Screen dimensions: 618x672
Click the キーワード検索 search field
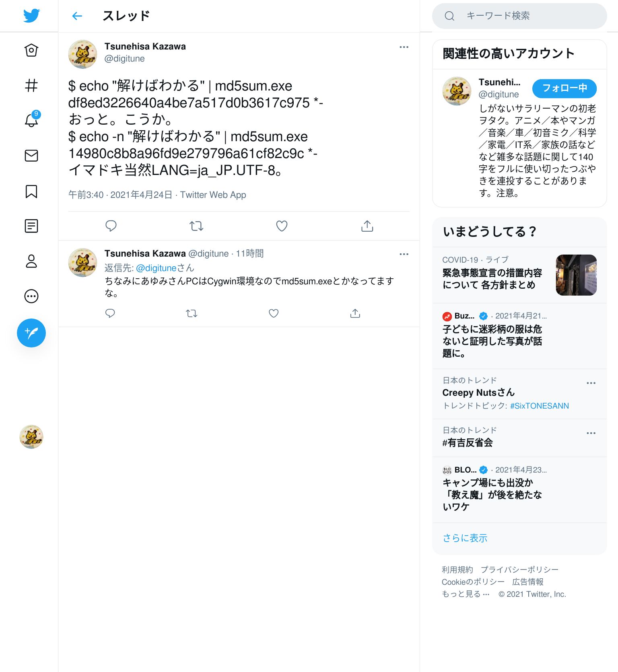519,16
